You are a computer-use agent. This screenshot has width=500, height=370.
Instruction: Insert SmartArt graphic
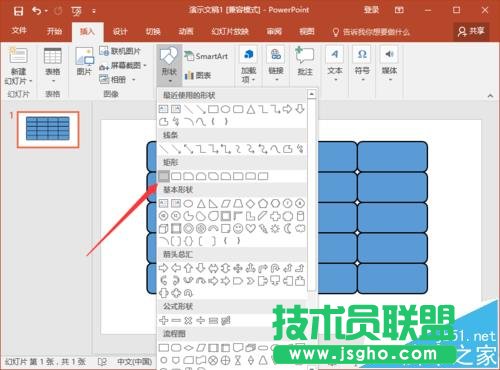207,56
